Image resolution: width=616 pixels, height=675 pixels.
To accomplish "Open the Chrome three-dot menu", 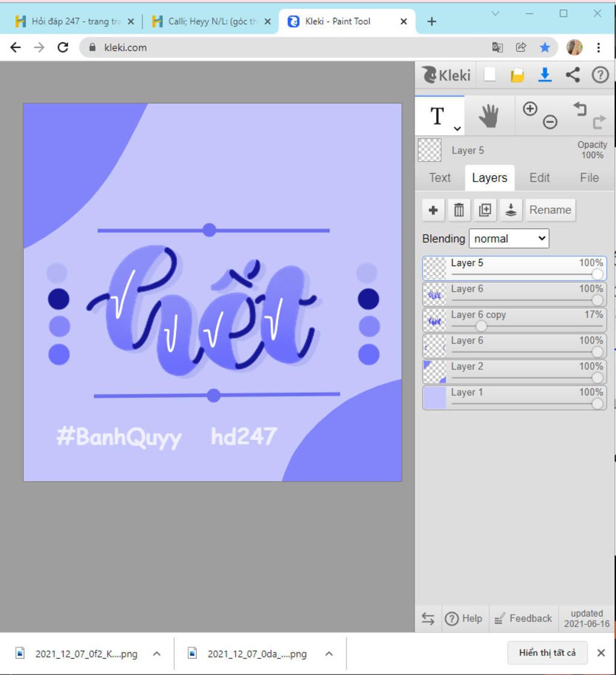I will click(x=599, y=48).
